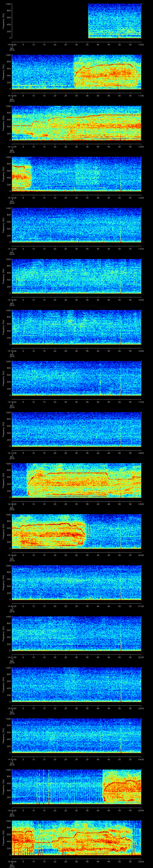
Task: Click the '14:22:00' start time label
Action: 12,708
